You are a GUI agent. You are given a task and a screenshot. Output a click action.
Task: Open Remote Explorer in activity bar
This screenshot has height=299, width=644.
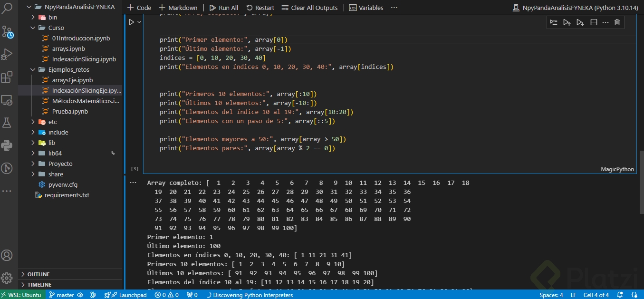point(7,100)
